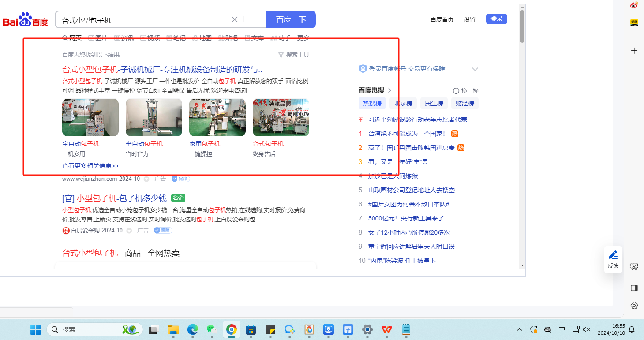Click the Baidu logo
644x340 pixels.
pyautogui.click(x=26, y=20)
